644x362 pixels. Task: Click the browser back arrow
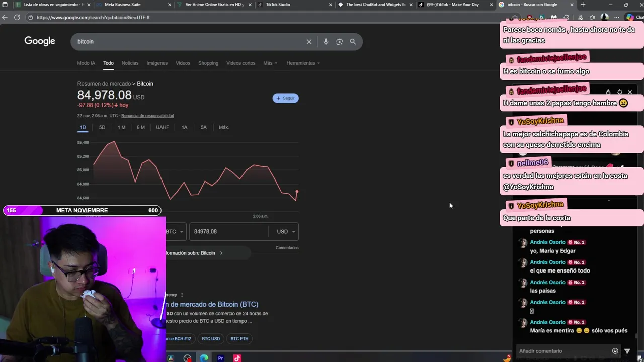click(x=5, y=17)
